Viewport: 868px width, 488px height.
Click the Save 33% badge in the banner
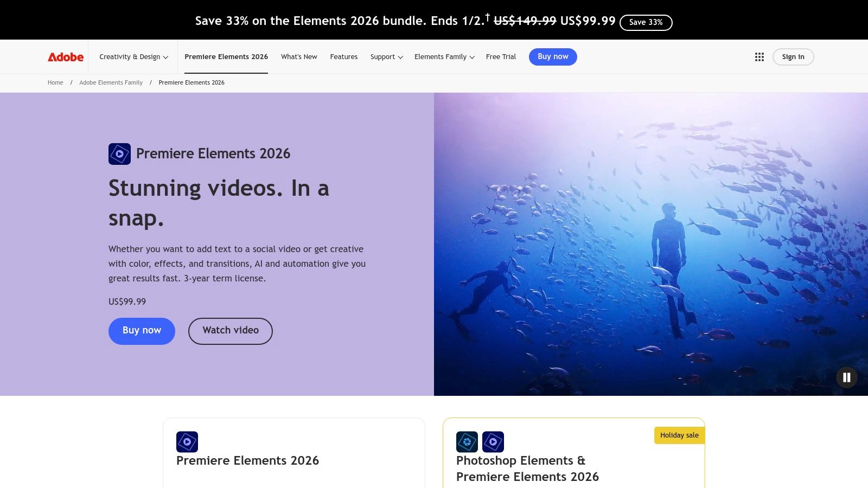pyautogui.click(x=646, y=22)
